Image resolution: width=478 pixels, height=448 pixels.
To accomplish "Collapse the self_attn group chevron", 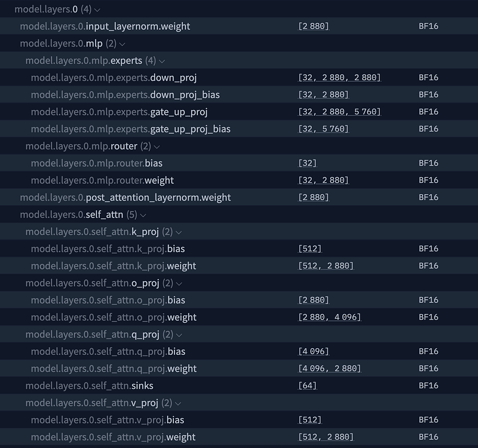I will pos(143,216).
